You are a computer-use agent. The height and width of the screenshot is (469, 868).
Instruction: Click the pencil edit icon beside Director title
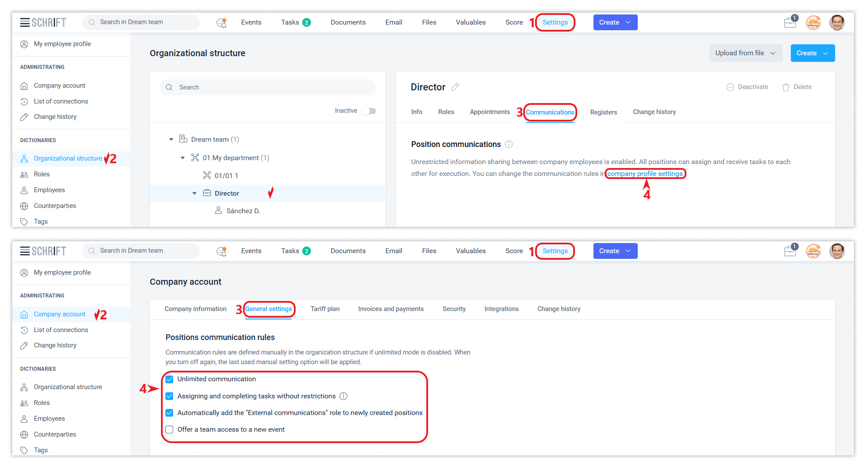pyautogui.click(x=455, y=87)
